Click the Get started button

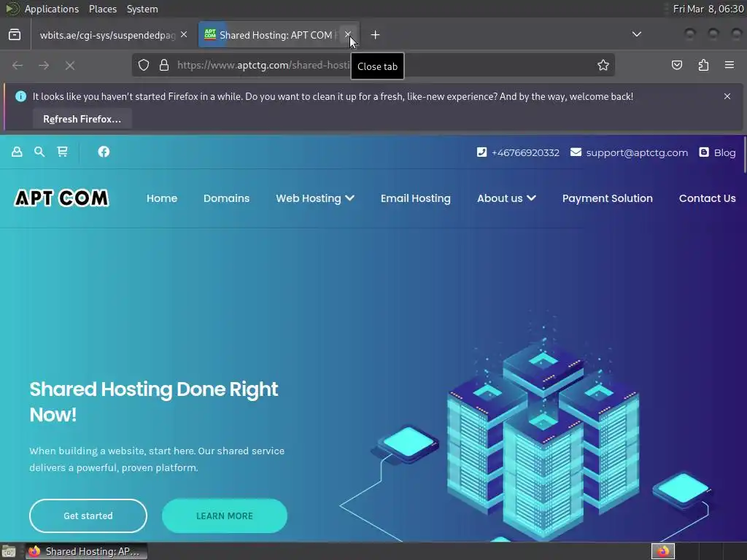88,516
